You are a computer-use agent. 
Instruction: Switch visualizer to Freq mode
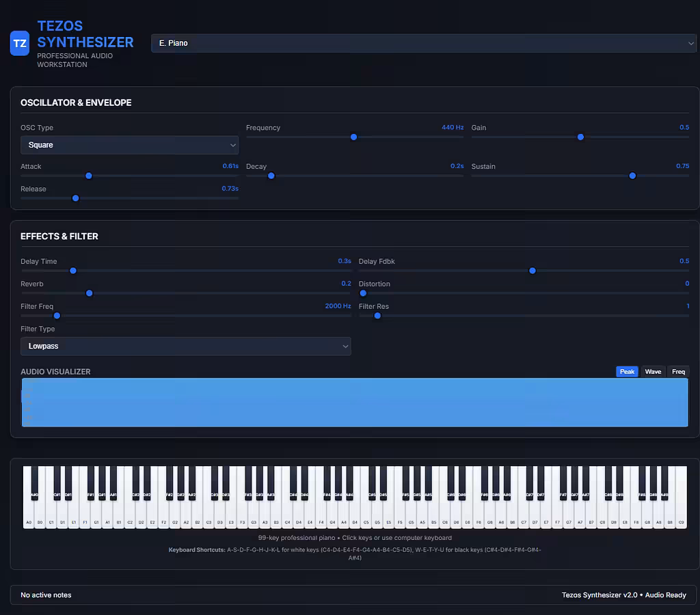(x=678, y=372)
